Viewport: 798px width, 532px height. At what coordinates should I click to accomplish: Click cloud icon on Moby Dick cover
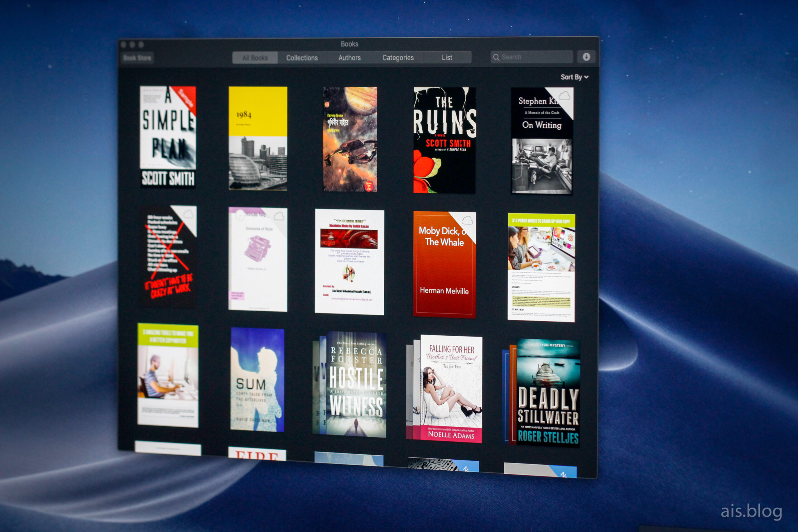pyautogui.click(x=467, y=220)
